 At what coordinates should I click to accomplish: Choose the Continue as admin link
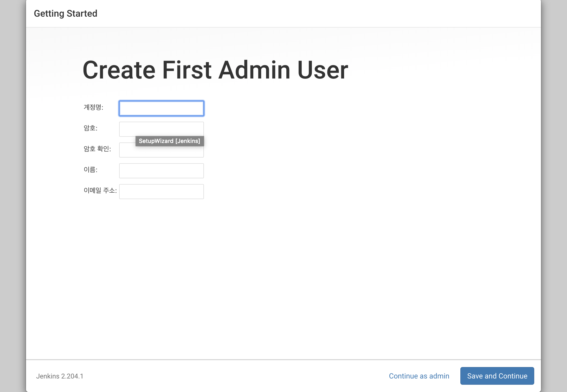[x=419, y=376]
